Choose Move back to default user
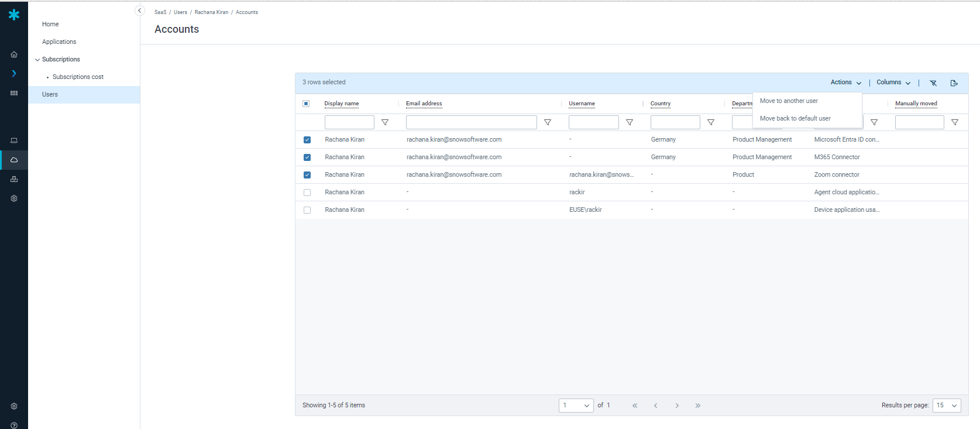Viewport: 980px width, 429px height. click(795, 119)
